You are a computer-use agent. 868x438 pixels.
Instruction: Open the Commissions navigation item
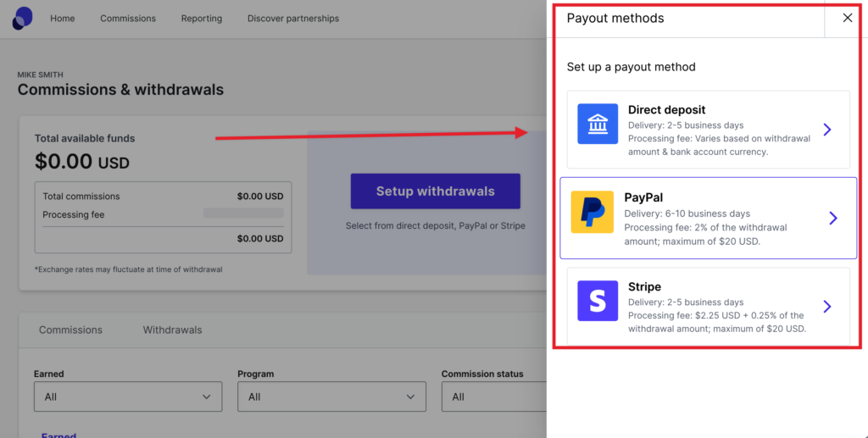point(128,19)
